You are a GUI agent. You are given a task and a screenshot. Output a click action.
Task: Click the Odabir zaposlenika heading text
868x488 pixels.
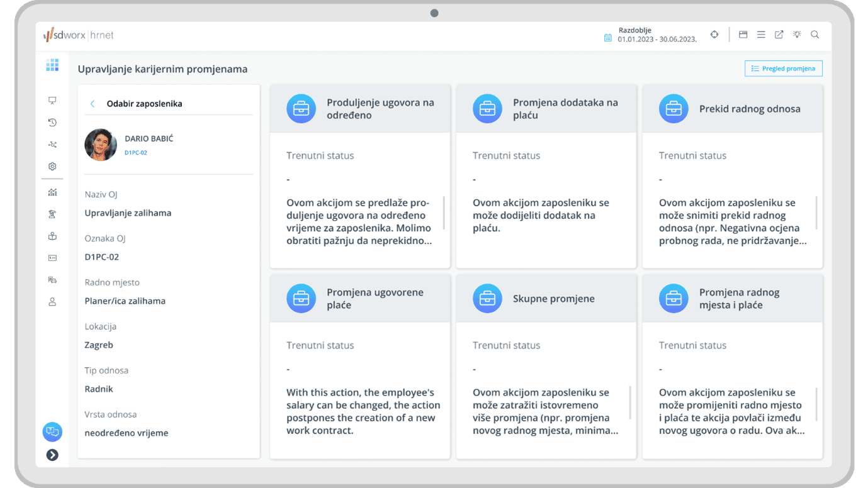pyautogui.click(x=144, y=104)
